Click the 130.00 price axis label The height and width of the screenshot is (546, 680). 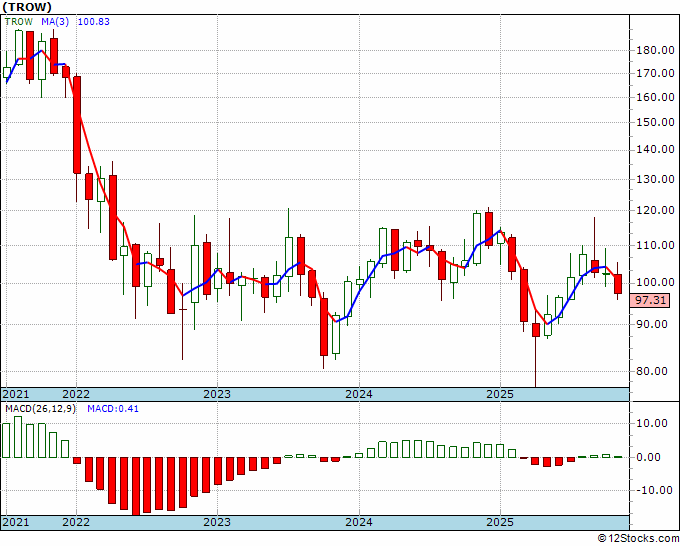(x=655, y=179)
